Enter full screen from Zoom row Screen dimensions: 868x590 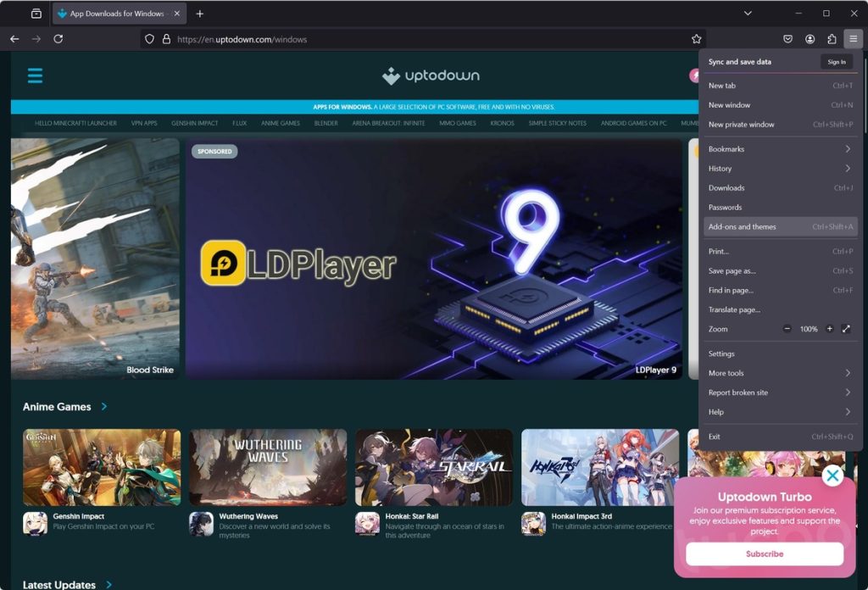846,329
